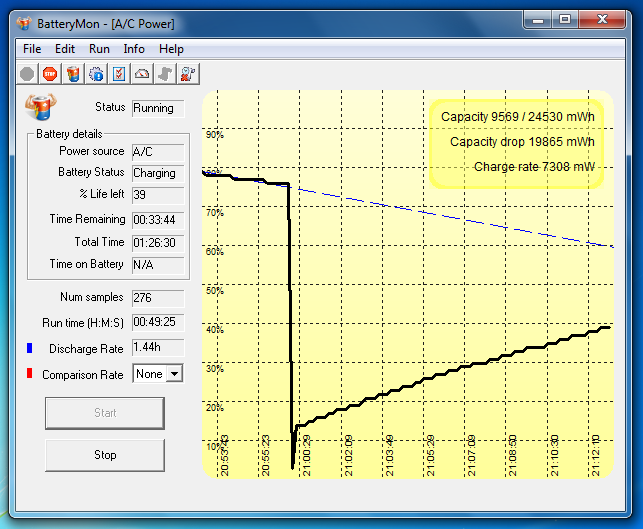Open the gauge meter toolbar icon
This screenshot has height=529, width=643.
pos(142,74)
